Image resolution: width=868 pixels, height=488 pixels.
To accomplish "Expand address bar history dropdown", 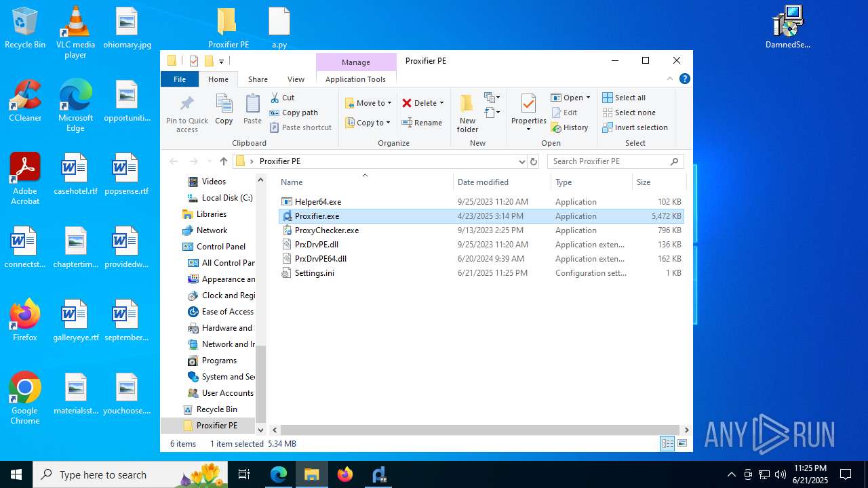I will click(x=521, y=161).
